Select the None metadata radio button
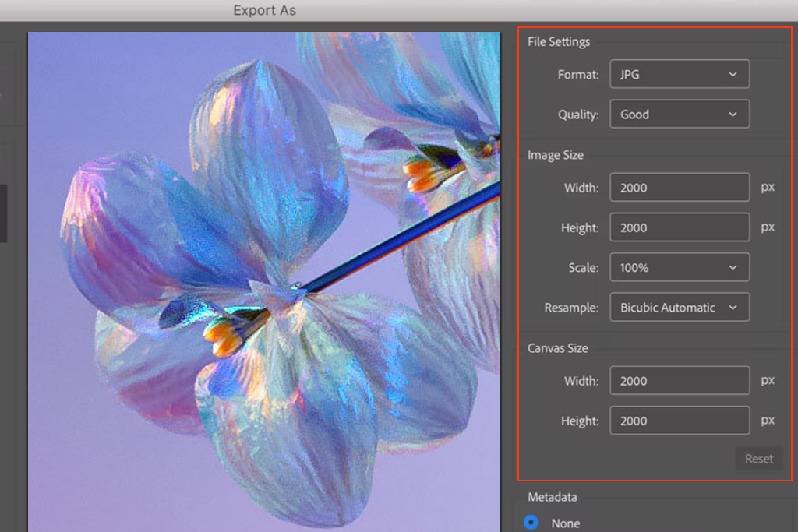The image size is (798, 532). pos(531,523)
